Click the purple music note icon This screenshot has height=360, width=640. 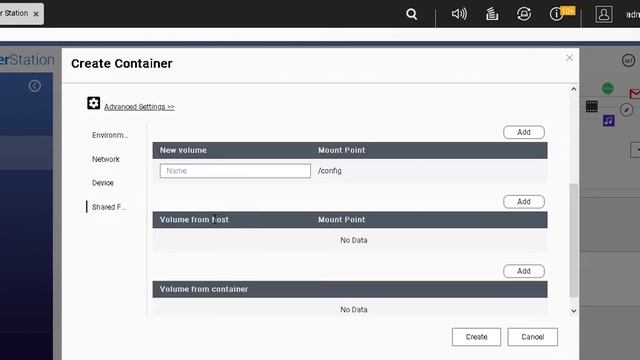coord(609,120)
